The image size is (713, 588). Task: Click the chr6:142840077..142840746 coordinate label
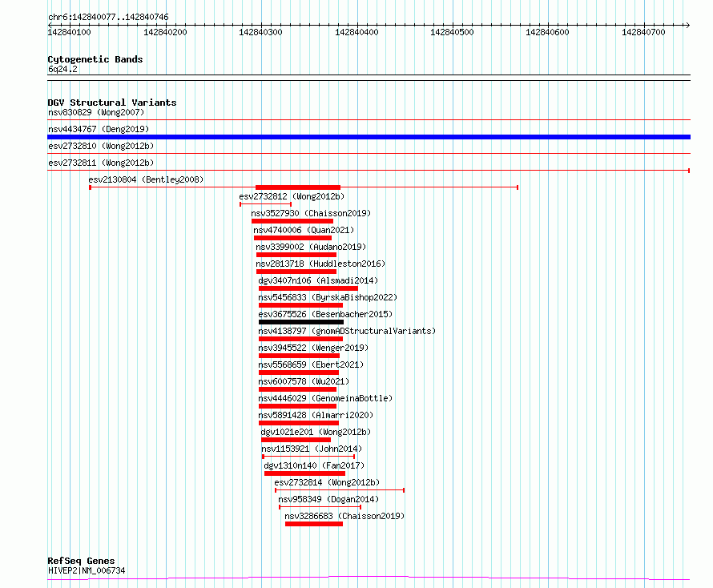[x=108, y=17]
